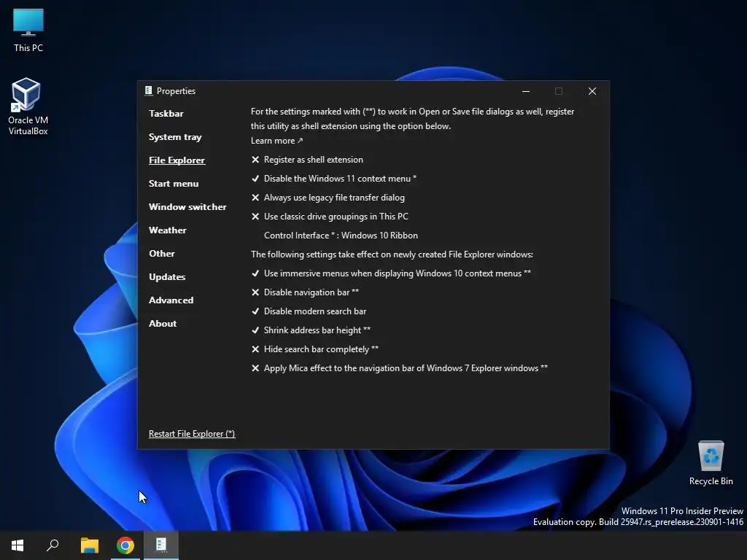Open the Taskbar settings section

(166, 113)
